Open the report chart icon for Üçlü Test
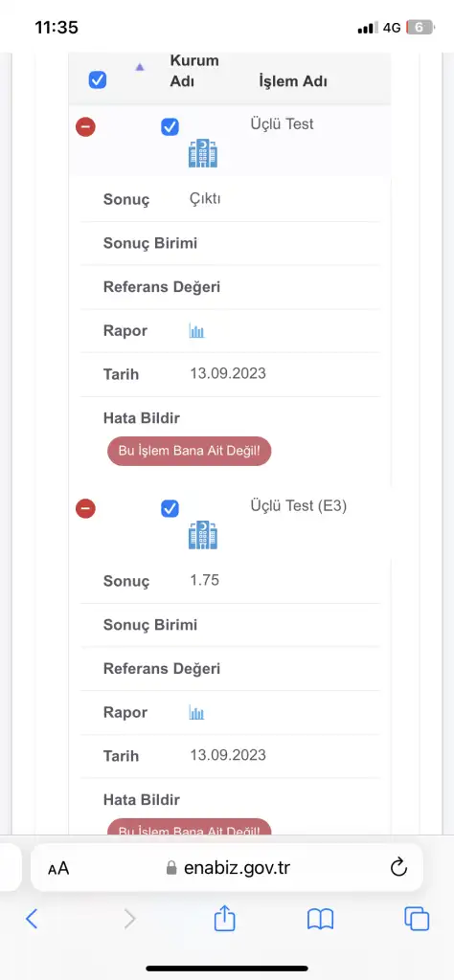The width and height of the screenshot is (454, 980). 197,331
